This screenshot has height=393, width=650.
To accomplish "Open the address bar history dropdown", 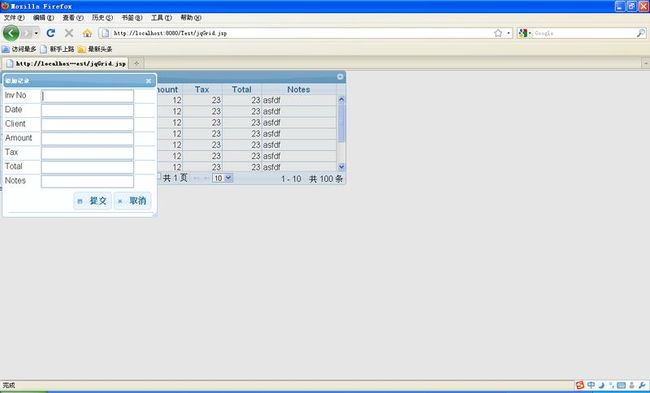I will tap(509, 33).
